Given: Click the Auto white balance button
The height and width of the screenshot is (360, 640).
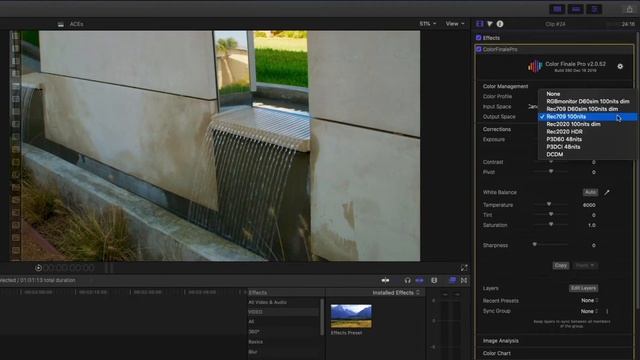Looking at the screenshot, I should click(590, 192).
